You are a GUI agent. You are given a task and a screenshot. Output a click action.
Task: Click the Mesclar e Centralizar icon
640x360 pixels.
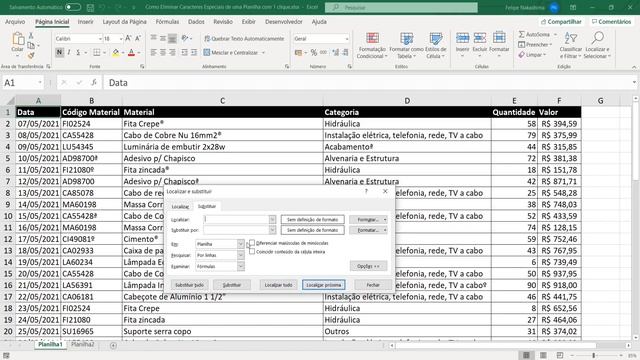(x=207, y=52)
